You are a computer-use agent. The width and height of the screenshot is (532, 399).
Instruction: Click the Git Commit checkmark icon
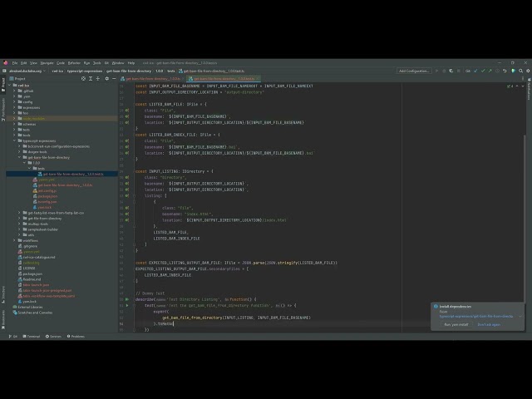point(483,71)
